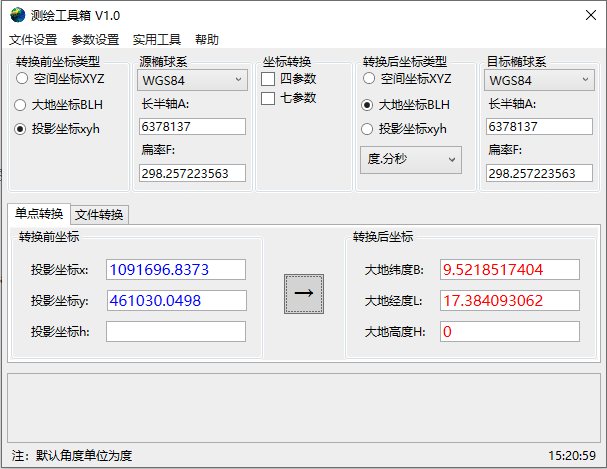Expand the 源椭球系 WGS84 dropdown
The image size is (607, 469).
coord(192,80)
